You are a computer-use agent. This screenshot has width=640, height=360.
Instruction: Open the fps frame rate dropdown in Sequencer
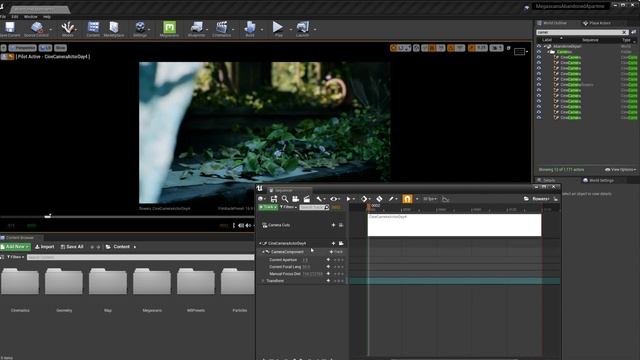tap(430, 199)
